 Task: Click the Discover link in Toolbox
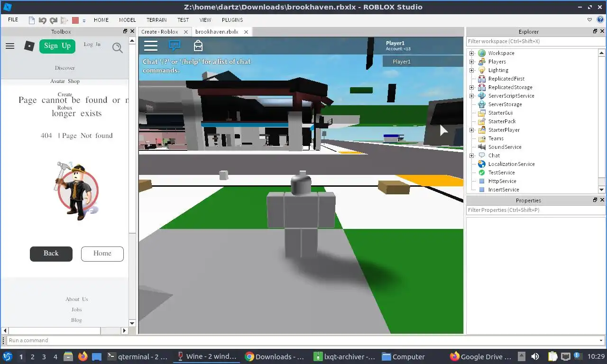(x=65, y=68)
